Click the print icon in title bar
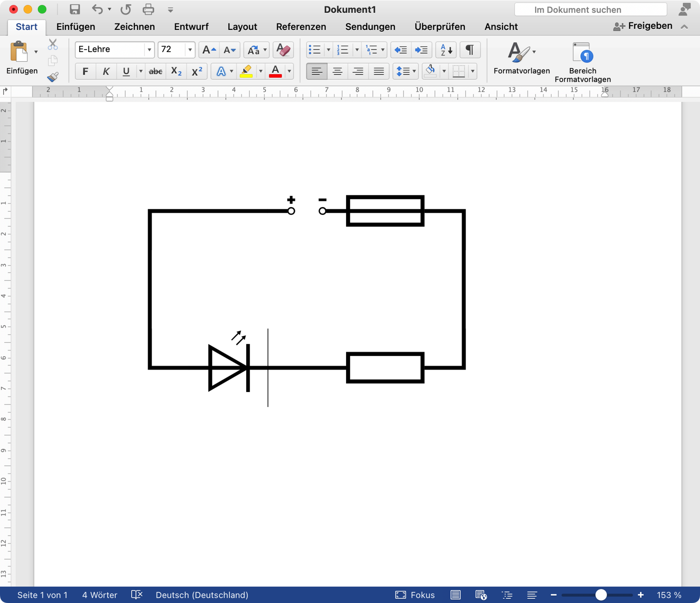 [x=148, y=9]
